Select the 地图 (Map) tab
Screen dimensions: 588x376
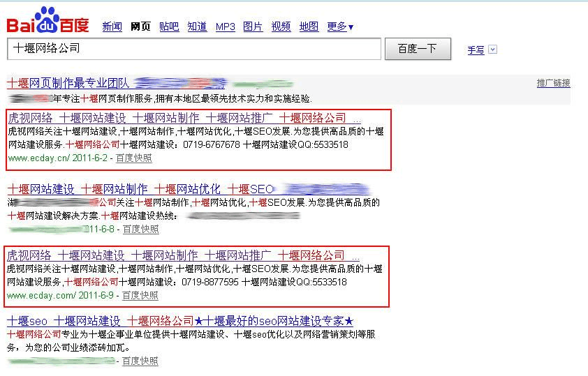pyautogui.click(x=309, y=27)
